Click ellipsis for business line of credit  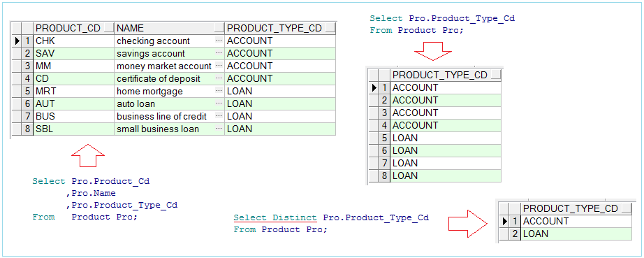[x=219, y=116]
